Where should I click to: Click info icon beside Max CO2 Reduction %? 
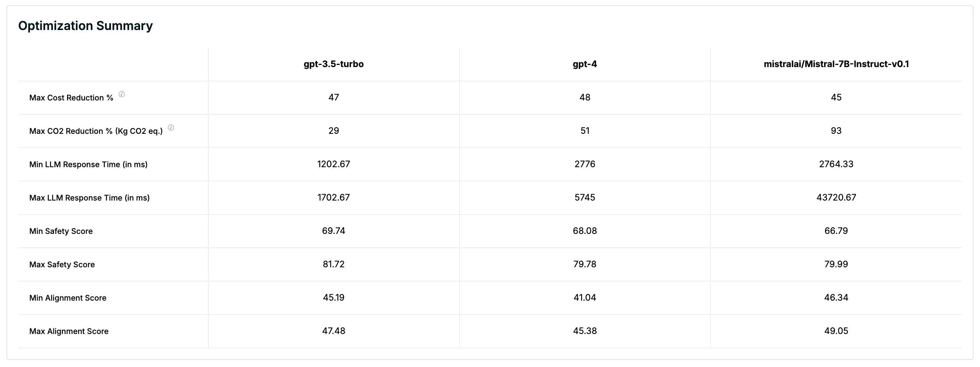tap(171, 128)
